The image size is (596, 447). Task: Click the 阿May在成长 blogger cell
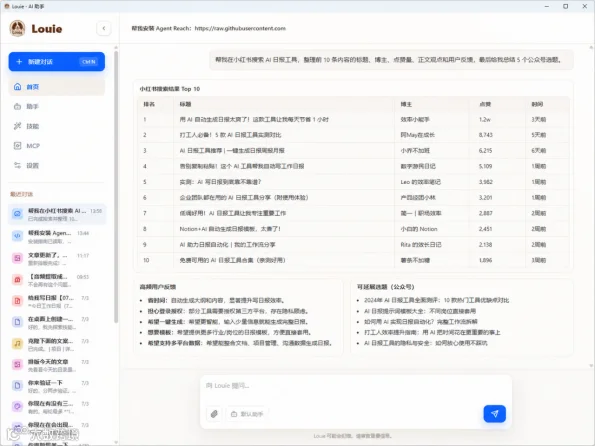pos(418,135)
